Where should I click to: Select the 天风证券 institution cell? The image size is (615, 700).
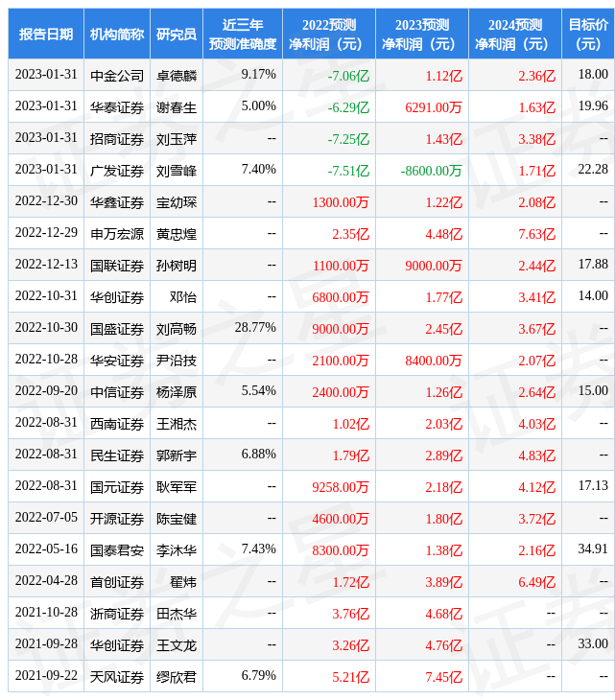point(117,677)
